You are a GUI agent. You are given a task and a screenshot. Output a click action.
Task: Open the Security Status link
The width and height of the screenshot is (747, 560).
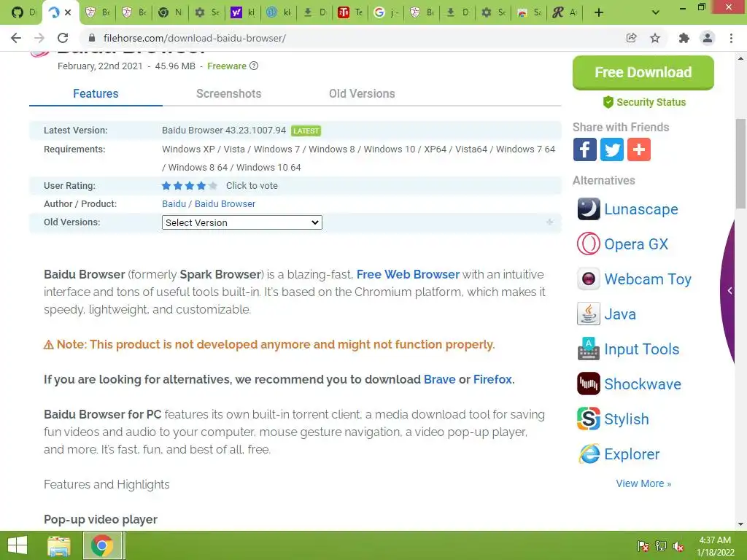coord(644,102)
